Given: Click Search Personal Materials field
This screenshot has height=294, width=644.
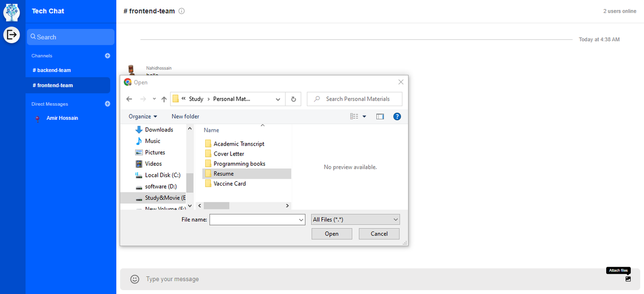Looking at the screenshot, I should 355,99.
